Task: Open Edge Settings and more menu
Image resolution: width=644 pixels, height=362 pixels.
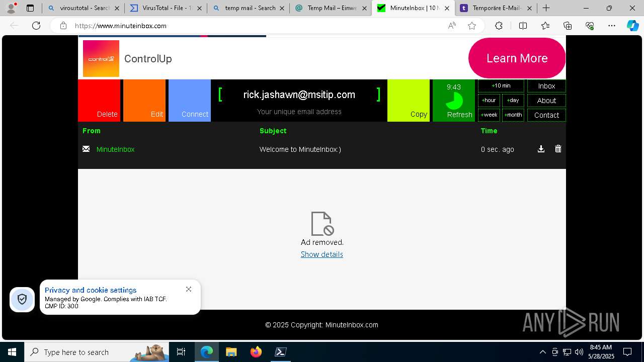Action: pyautogui.click(x=612, y=26)
